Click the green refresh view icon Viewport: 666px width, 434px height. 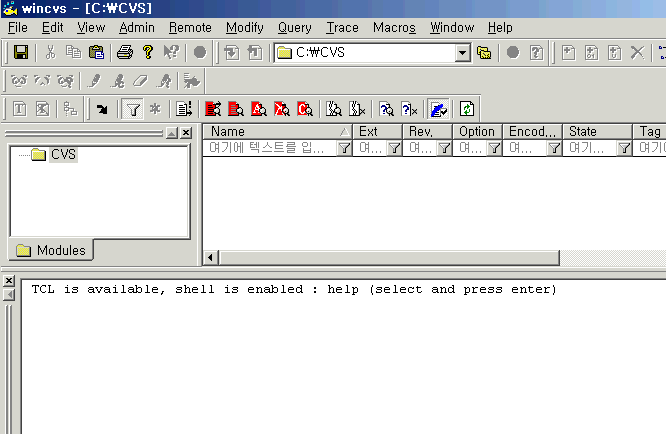click(x=466, y=109)
